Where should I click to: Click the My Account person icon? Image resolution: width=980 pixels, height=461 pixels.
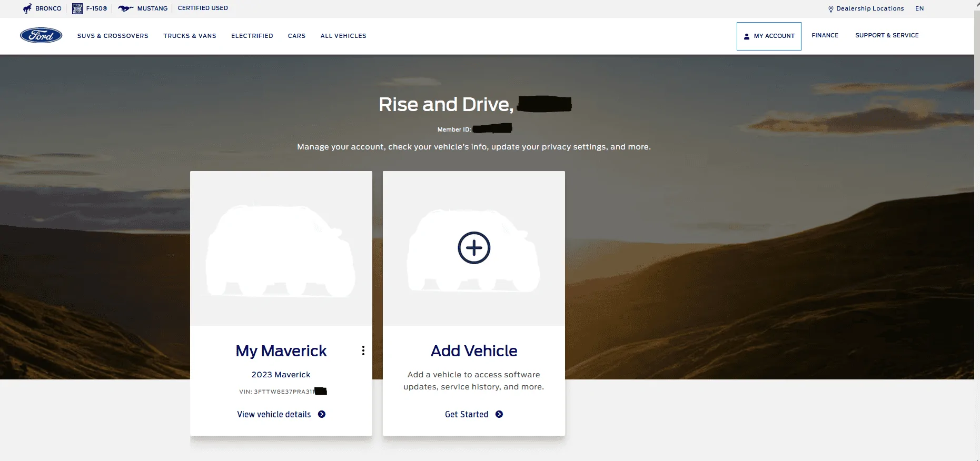click(x=747, y=36)
